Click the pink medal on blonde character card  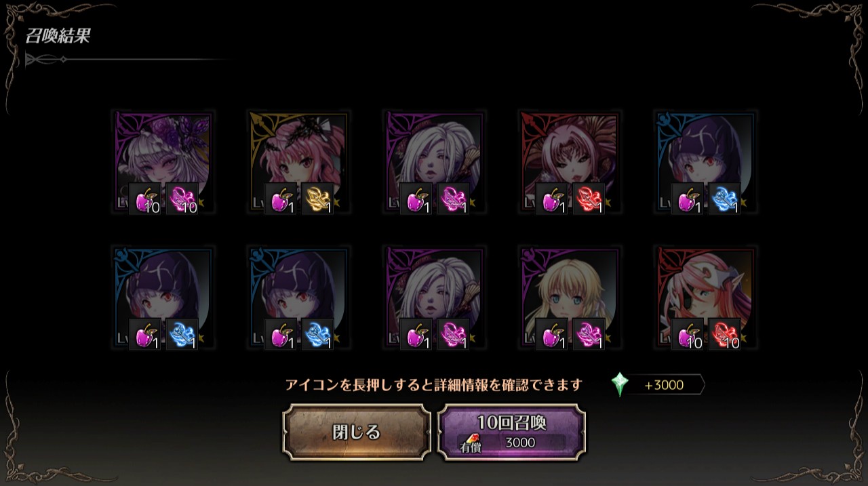(589, 334)
